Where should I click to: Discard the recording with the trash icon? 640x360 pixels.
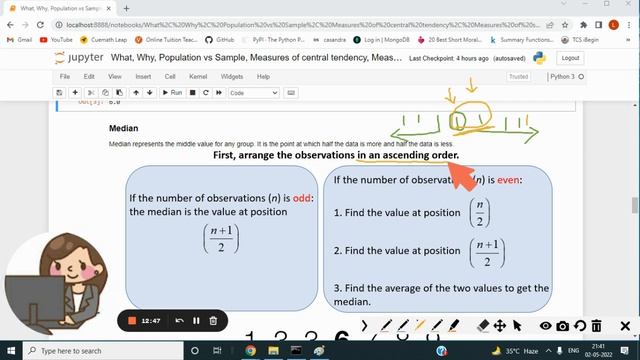click(213, 321)
